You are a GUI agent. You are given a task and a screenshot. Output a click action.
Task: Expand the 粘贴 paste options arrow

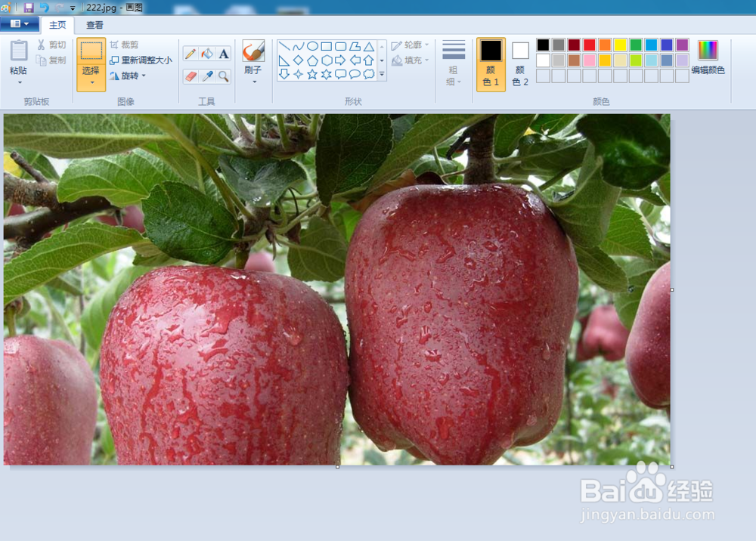pyautogui.click(x=20, y=82)
